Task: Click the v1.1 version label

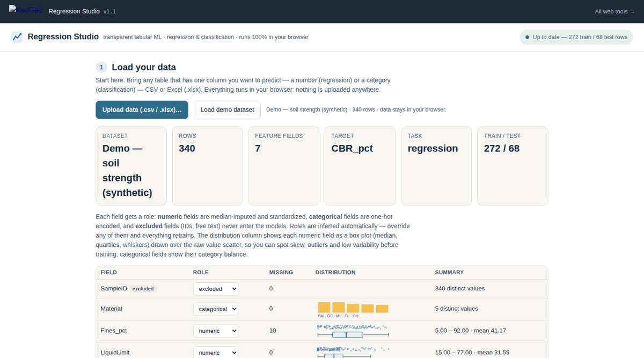Action: [x=109, y=12]
